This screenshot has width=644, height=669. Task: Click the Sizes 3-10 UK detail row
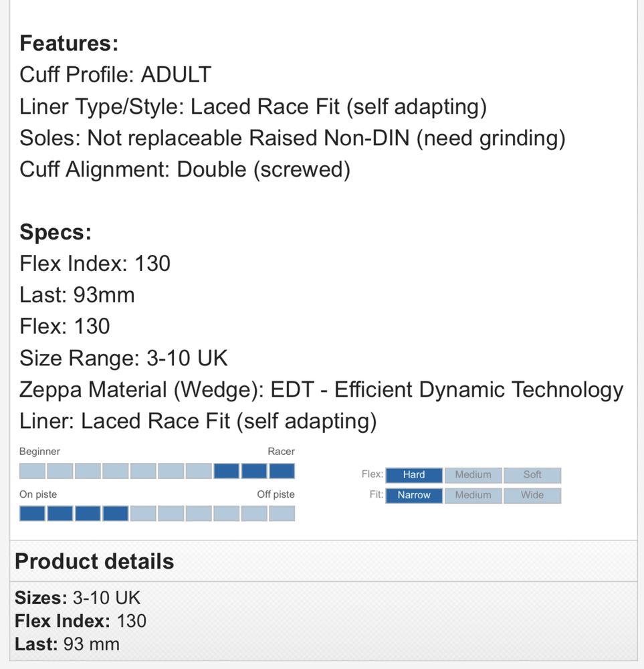click(x=78, y=597)
